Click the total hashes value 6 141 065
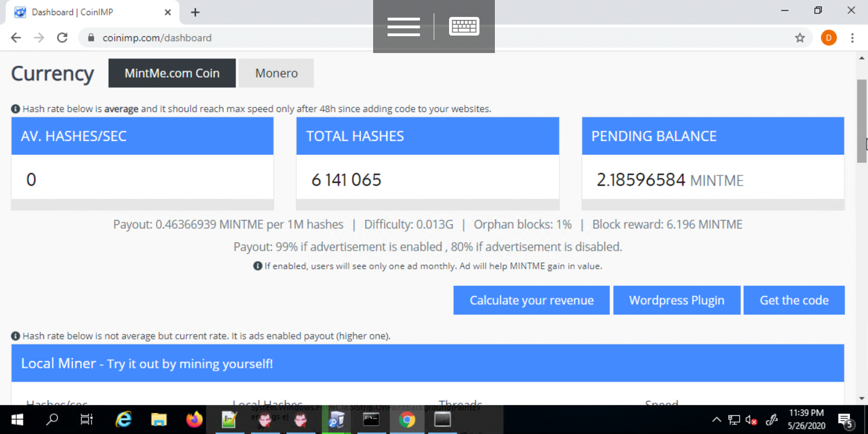The image size is (868, 434). coord(347,180)
